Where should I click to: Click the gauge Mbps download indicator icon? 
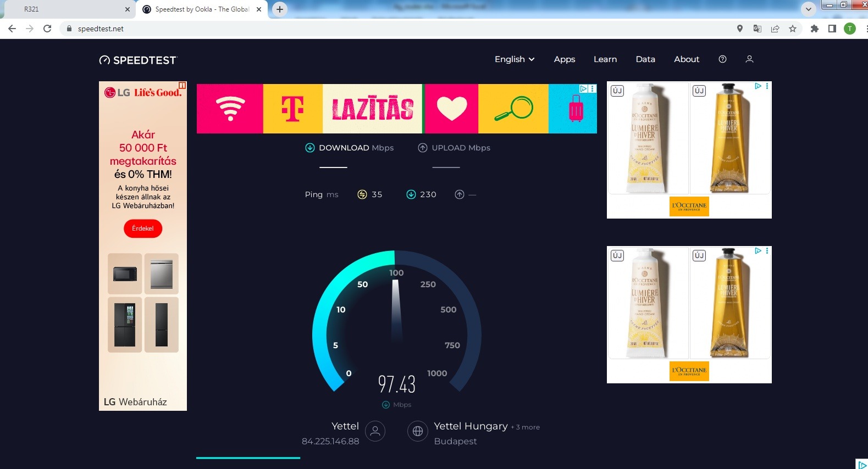tap(386, 405)
